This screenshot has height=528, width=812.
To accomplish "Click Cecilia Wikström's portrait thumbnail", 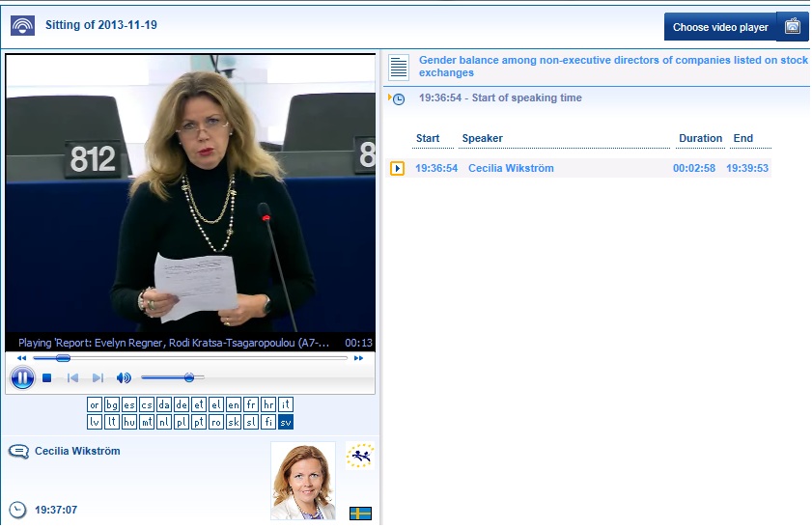I will tap(302, 480).
